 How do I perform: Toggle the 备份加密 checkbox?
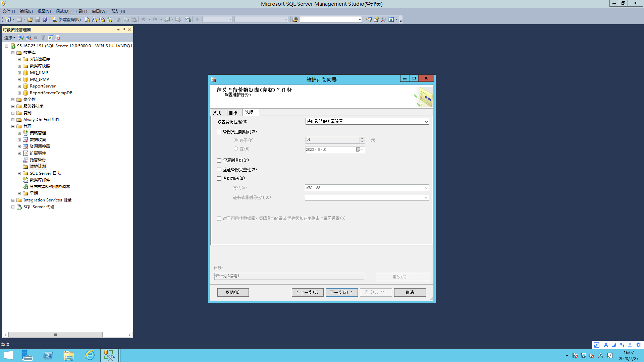[x=219, y=179]
